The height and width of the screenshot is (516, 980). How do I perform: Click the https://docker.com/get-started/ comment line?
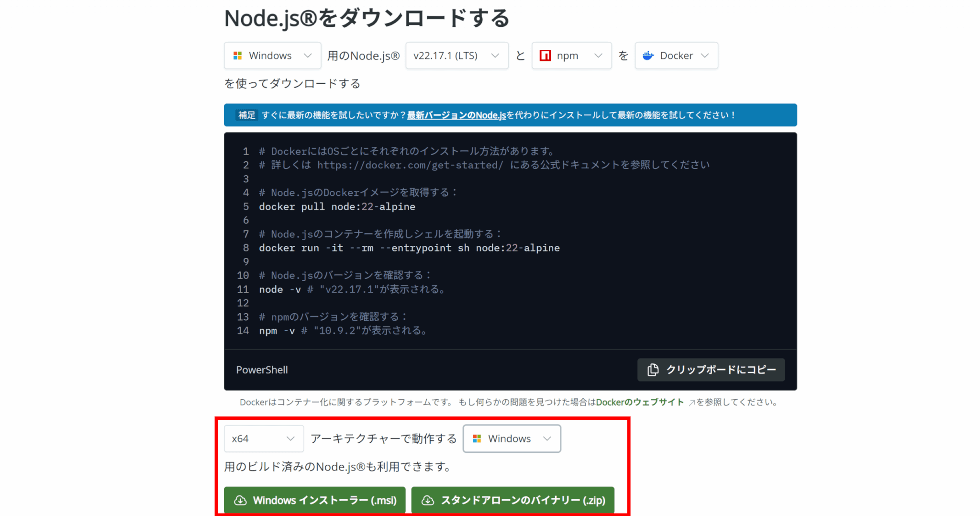484,165
